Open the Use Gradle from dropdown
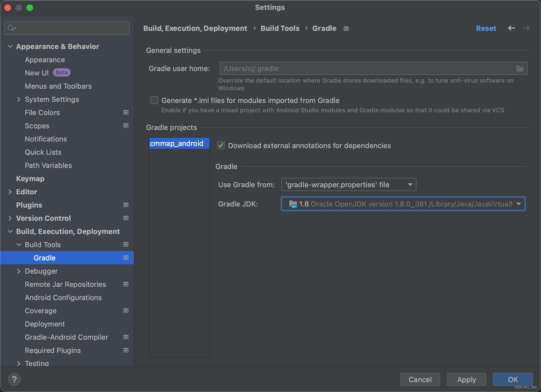541x392 pixels. (x=410, y=184)
